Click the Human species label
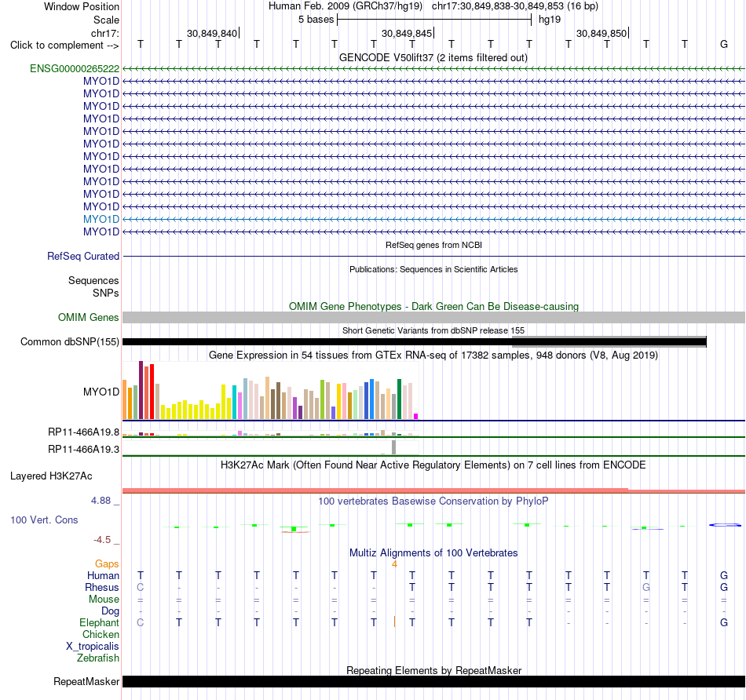The image size is (746, 700). point(103,576)
